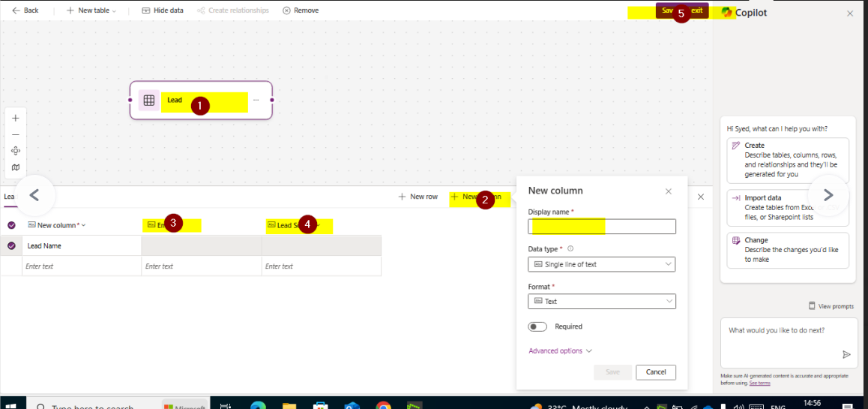Select the Copilot Change suggestion
The image size is (868, 409).
pyautogui.click(x=787, y=250)
